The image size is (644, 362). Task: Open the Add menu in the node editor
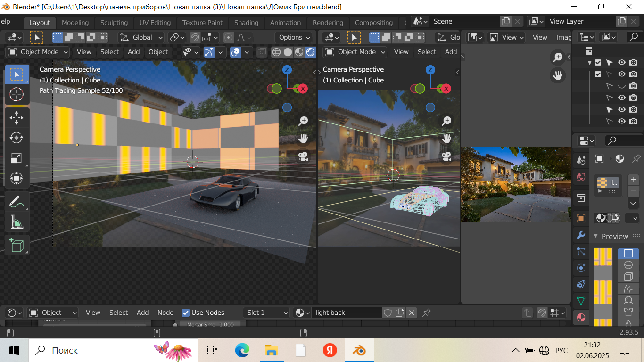coord(142,313)
